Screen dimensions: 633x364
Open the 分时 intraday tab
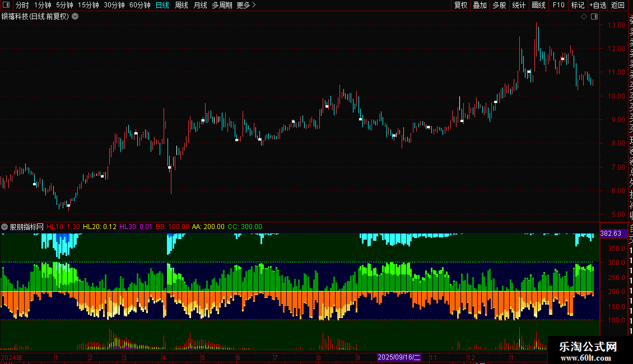click(22, 5)
